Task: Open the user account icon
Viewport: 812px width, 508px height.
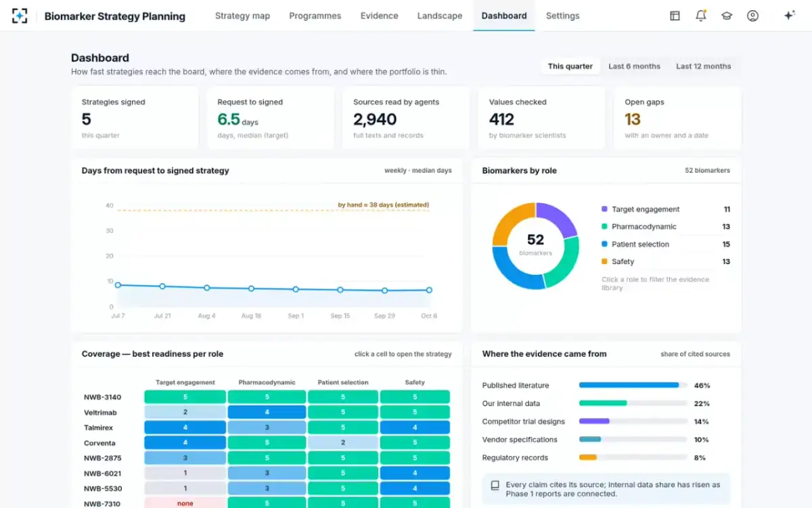Action: coord(752,16)
